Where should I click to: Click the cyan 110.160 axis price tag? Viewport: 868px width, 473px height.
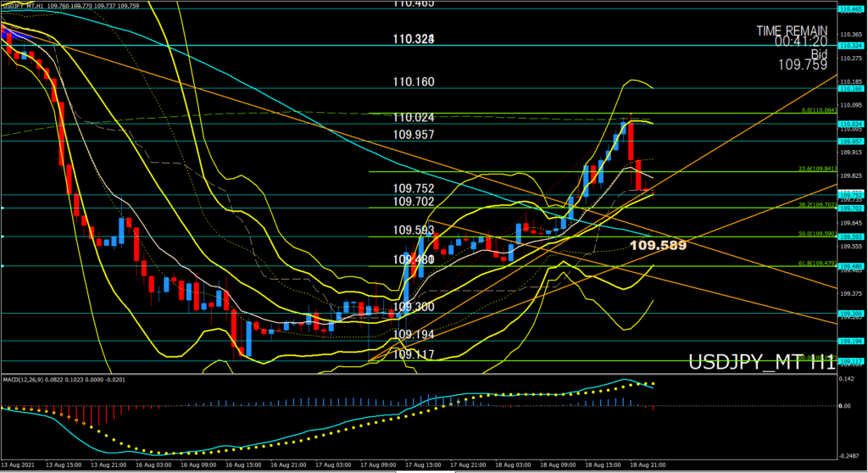tap(851, 89)
